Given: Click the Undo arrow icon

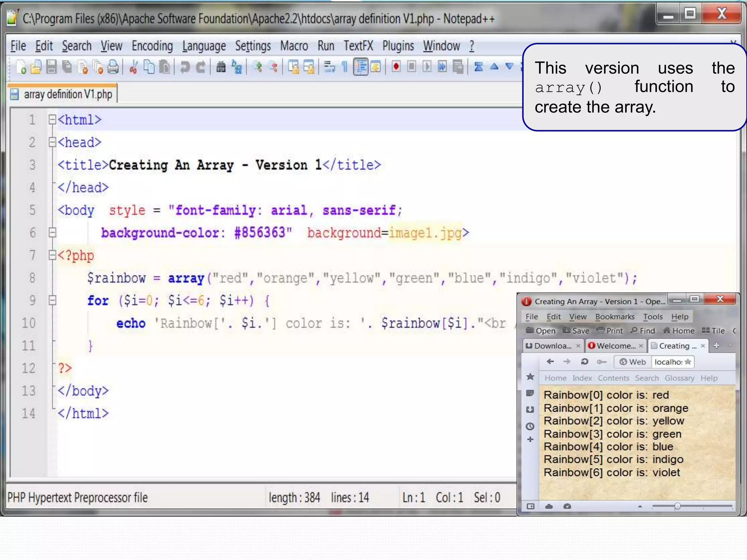Looking at the screenshot, I should [185, 67].
